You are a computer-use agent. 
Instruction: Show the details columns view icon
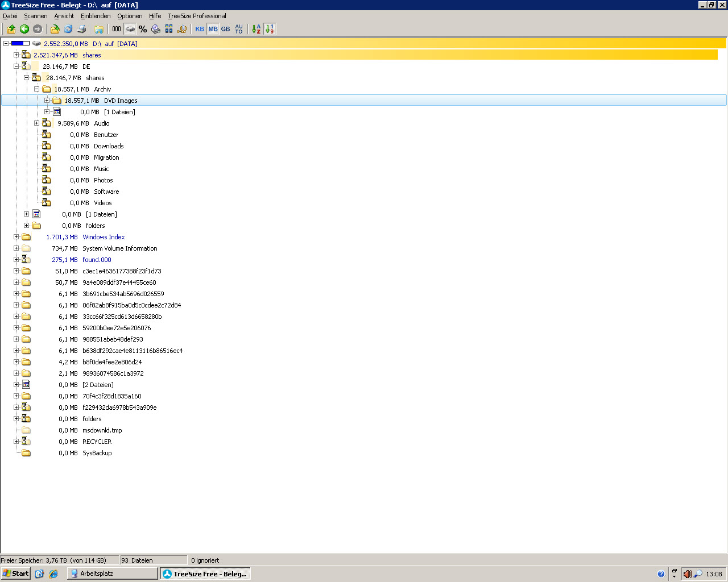[x=169, y=29]
